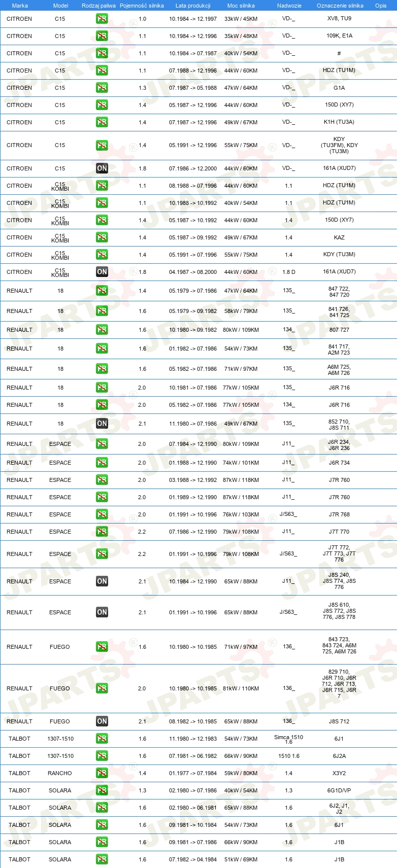Image resolution: width=397 pixels, height=868 pixels.
Task: Select petrol icon in the J7R 768 row
Action: pos(102,514)
